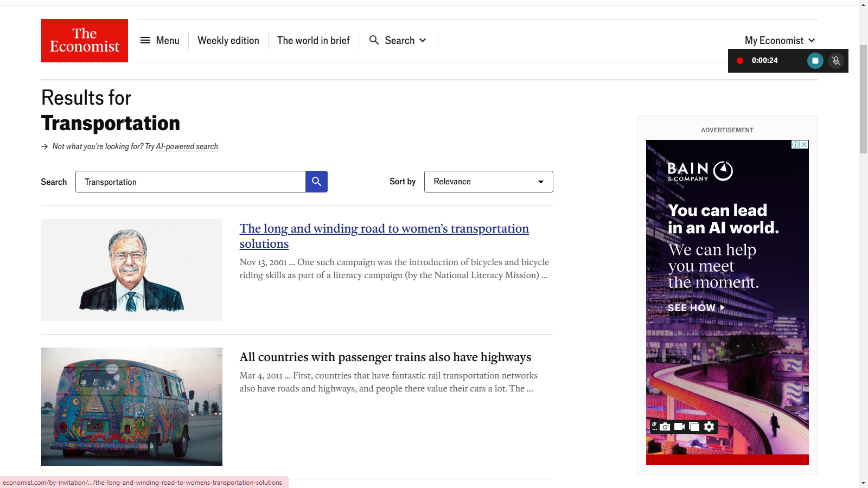
Task: Click The Economist logo
Action: click(85, 41)
